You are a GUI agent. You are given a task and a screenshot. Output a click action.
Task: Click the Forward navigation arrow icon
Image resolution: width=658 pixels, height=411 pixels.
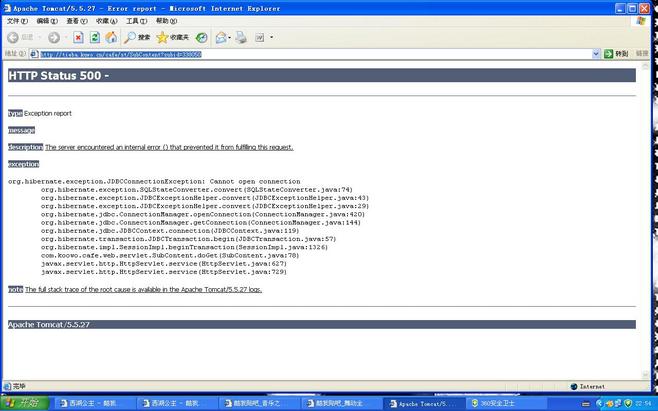click(53, 37)
